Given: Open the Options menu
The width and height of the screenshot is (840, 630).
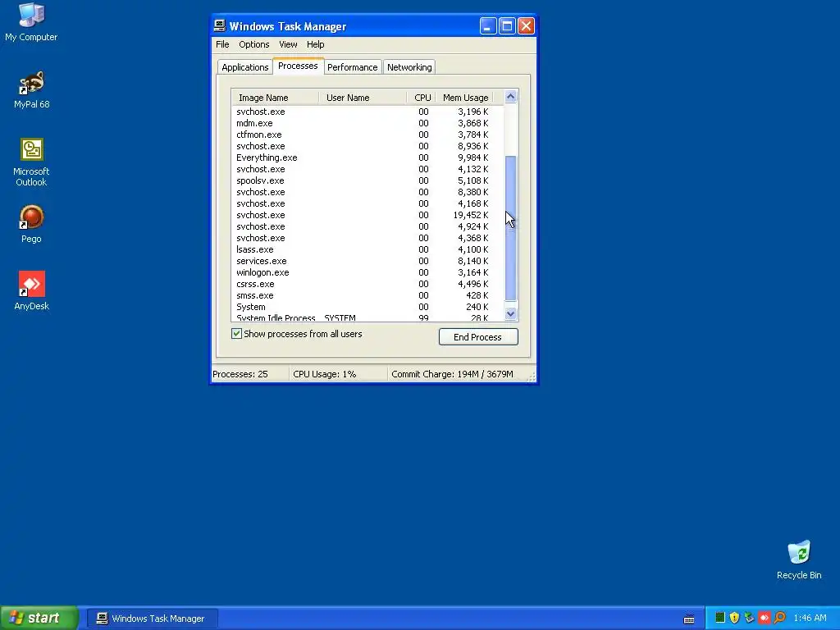Looking at the screenshot, I should [x=254, y=44].
